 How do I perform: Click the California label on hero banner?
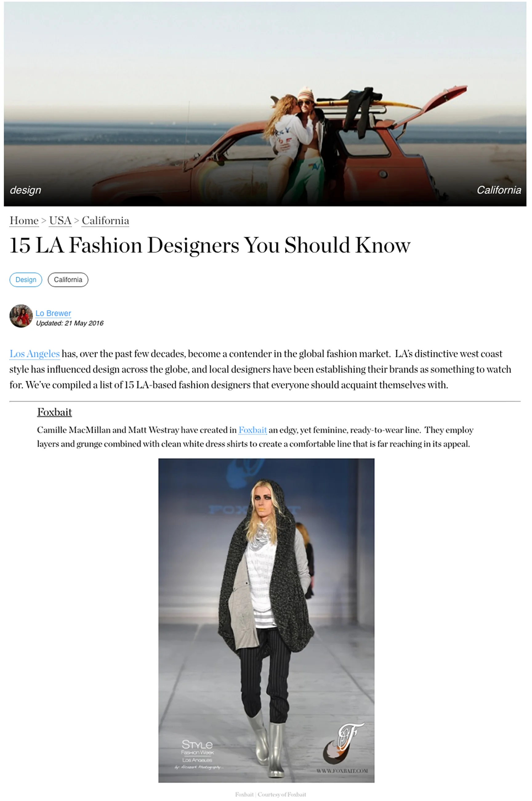click(x=499, y=190)
